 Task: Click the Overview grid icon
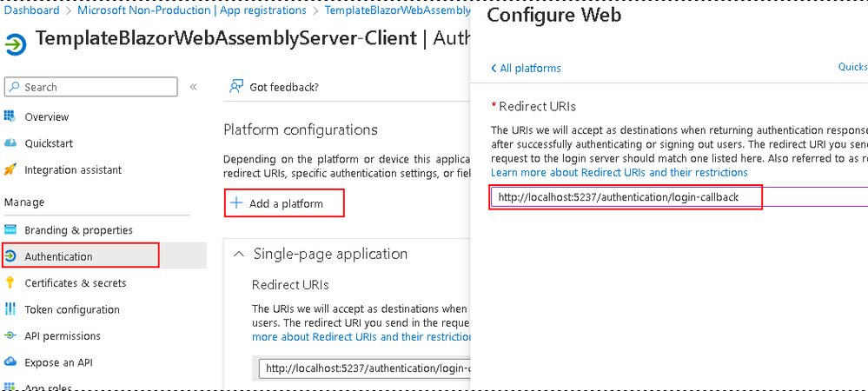(x=10, y=116)
